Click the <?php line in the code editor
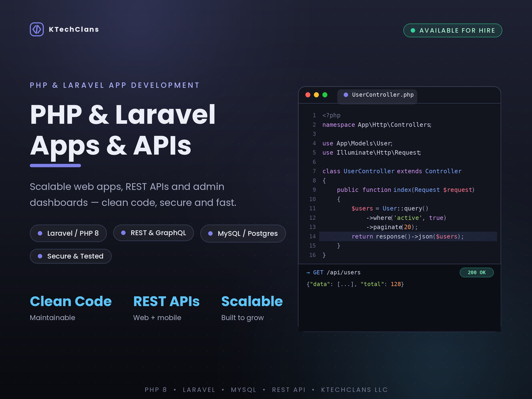Image resolution: width=532 pixels, height=399 pixels. coord(331,115)
